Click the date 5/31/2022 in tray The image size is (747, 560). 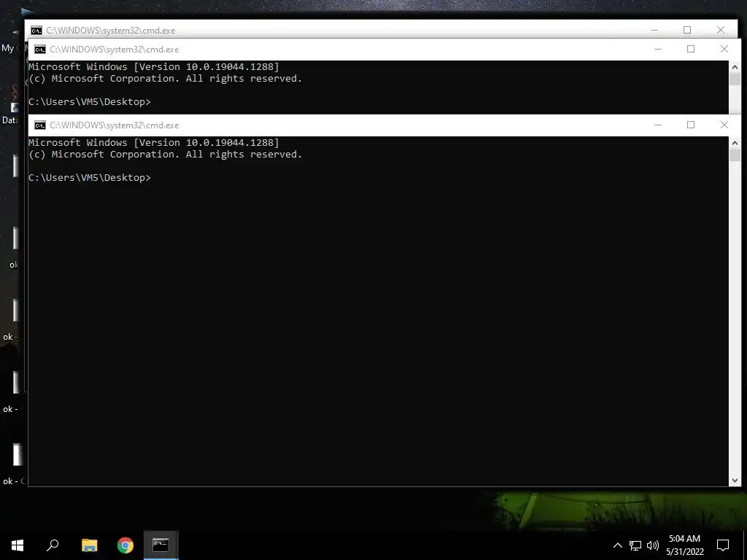(x=684, y=552)
